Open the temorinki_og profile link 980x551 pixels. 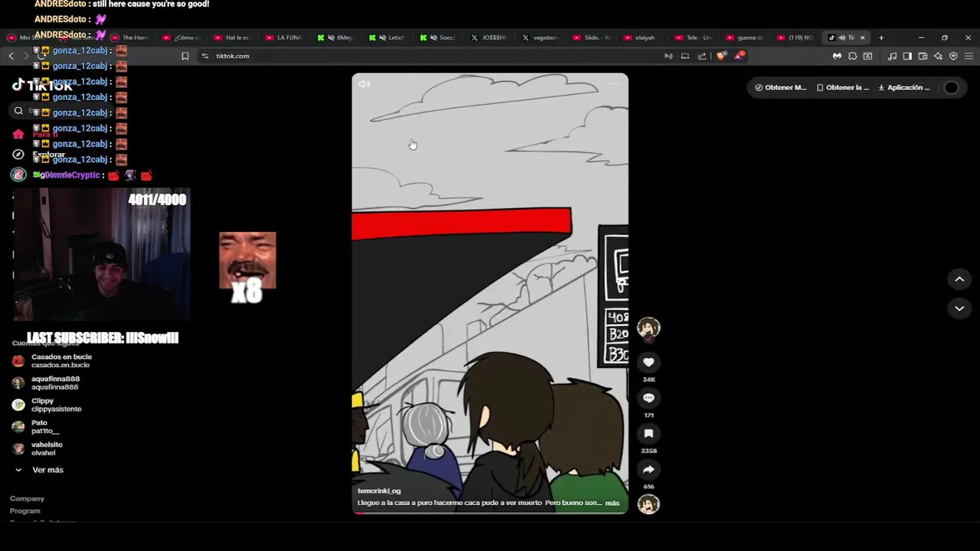[379, 491]
